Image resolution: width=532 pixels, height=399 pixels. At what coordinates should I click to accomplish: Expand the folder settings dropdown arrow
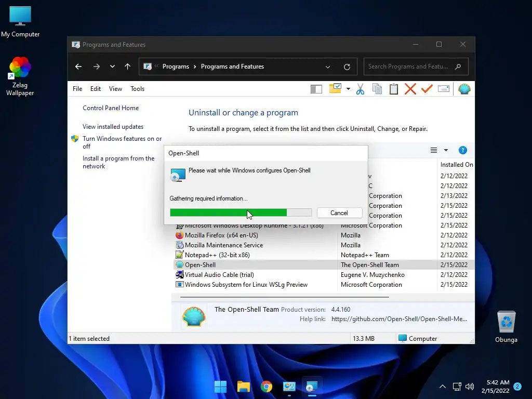[x=348, y=89]
